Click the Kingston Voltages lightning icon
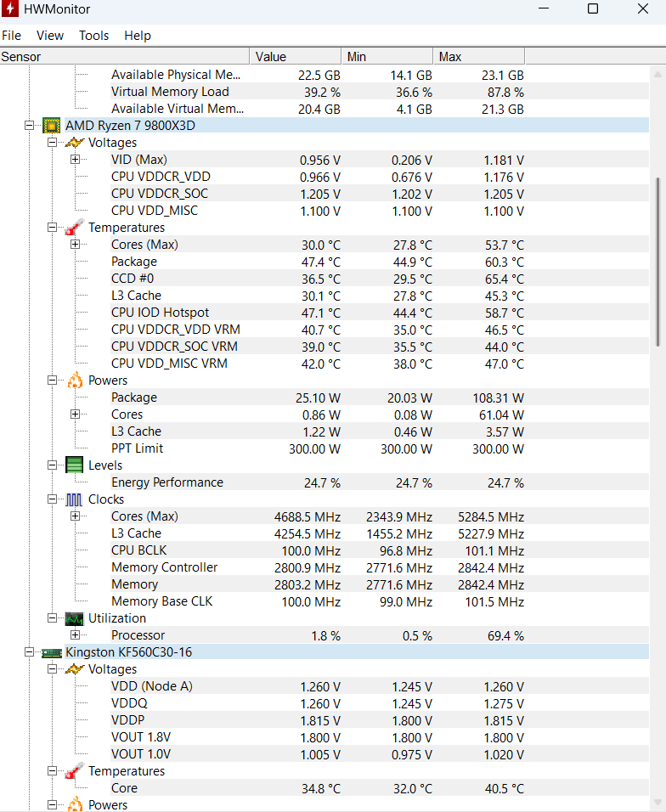666x812 pixels. click(x=74, y=669)
